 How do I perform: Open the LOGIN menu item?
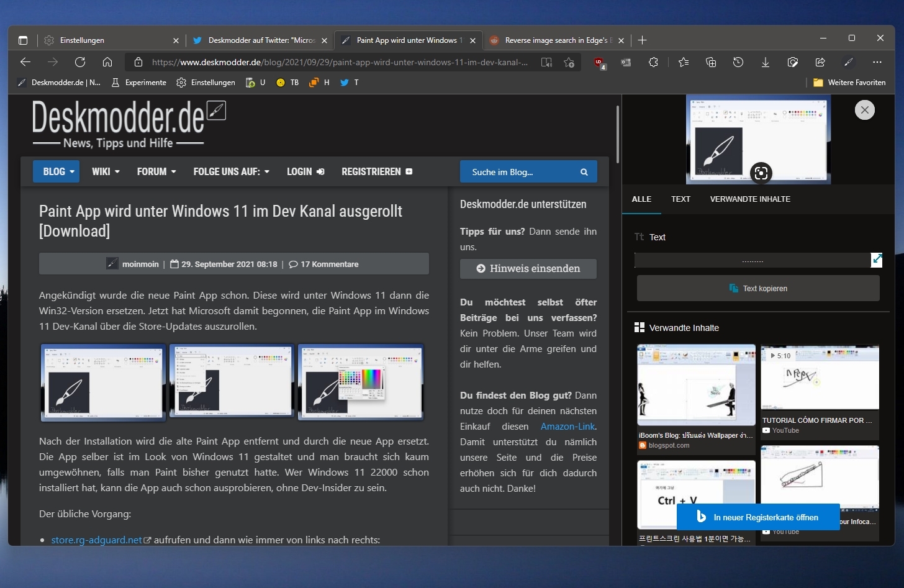click(x=305, y=171)
